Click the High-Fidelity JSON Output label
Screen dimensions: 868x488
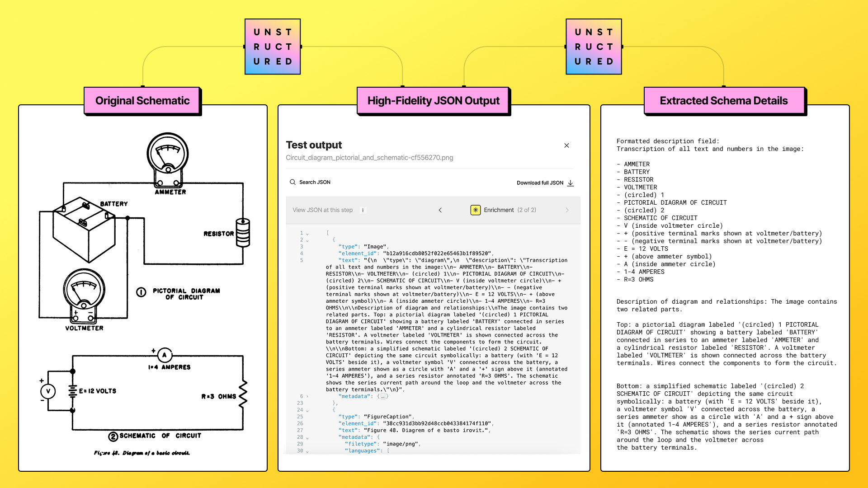[433, 101]
